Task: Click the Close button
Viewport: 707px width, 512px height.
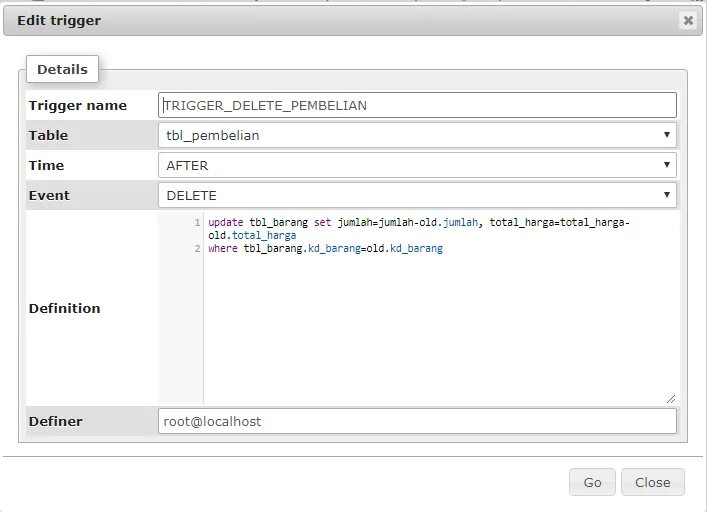Action: click(x=652, y=482)
